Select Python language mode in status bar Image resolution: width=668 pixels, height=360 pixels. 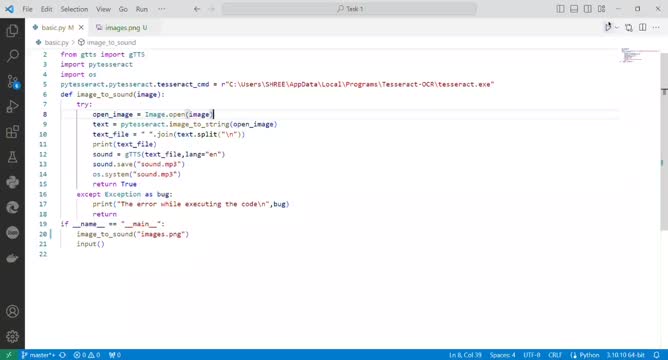[589, 355]
